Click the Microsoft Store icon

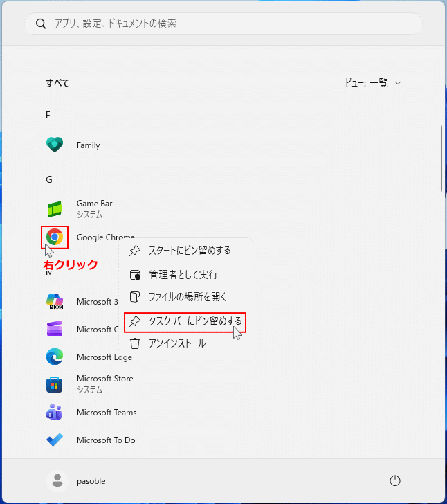(x=54, y=384)
